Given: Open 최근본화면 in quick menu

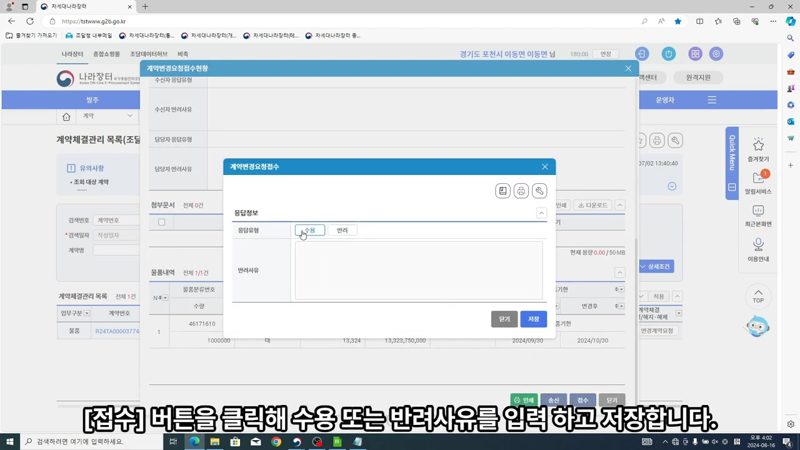Looking at the screenshot, I should (x=758, y=215).
